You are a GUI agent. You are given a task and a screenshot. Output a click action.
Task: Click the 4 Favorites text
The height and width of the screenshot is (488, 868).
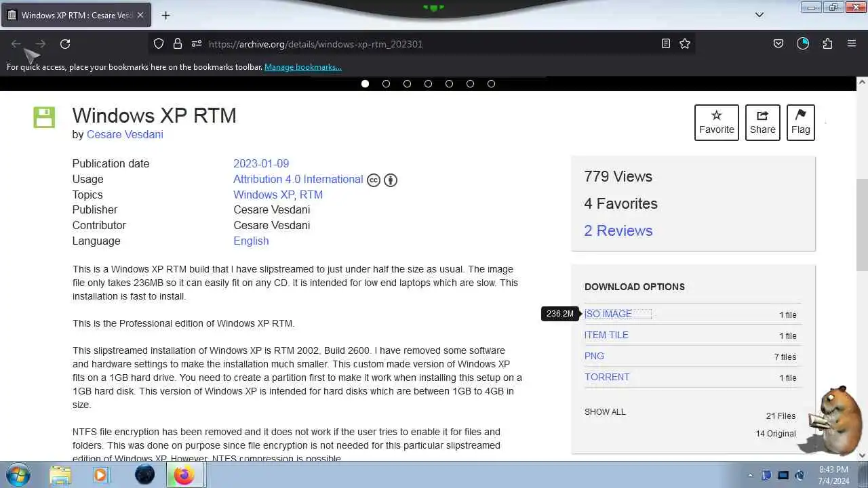[621, 203]
